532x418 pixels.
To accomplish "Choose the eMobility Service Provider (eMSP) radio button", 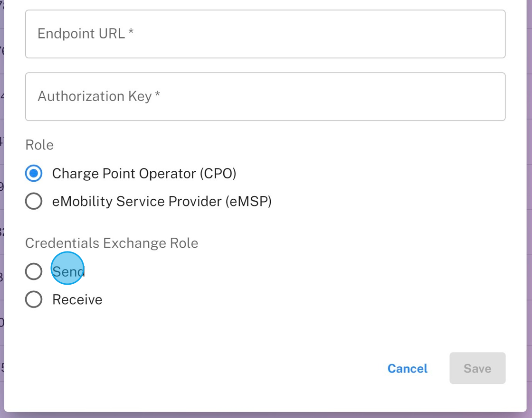I will [x=34, y=202].
